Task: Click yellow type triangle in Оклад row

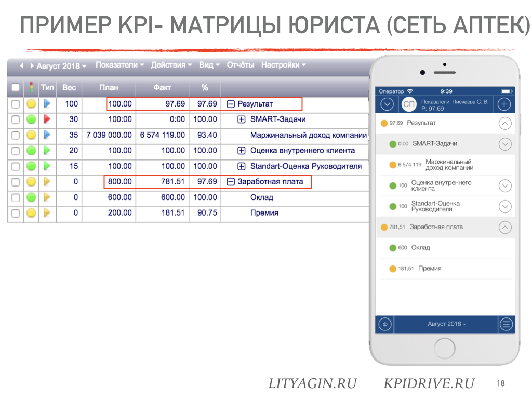Action: pyautogui.click(x=47, y=197)
